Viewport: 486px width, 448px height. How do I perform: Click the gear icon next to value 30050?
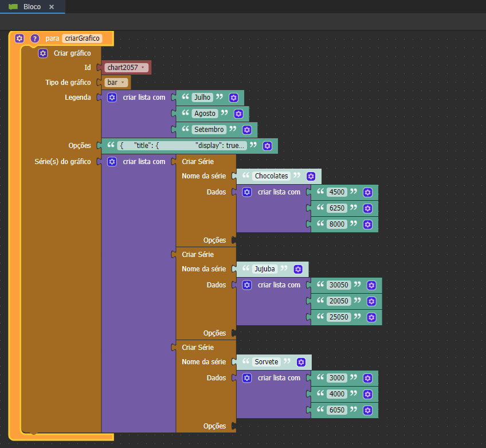[x=371, y=285]
